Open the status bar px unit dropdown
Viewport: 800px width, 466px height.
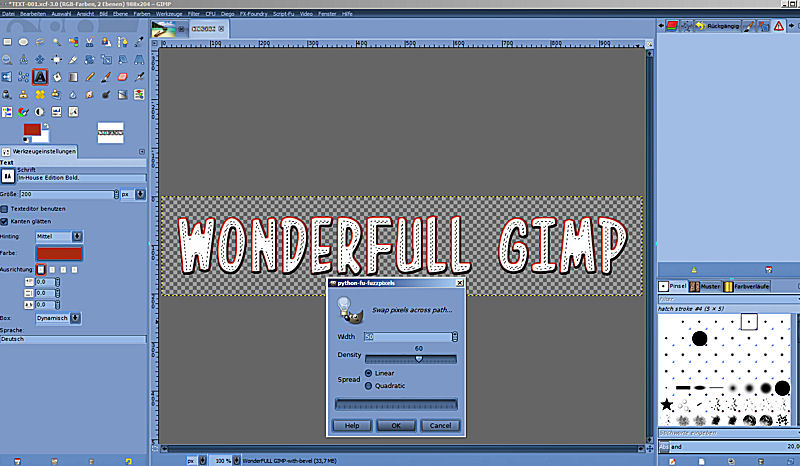pos(196,460)
